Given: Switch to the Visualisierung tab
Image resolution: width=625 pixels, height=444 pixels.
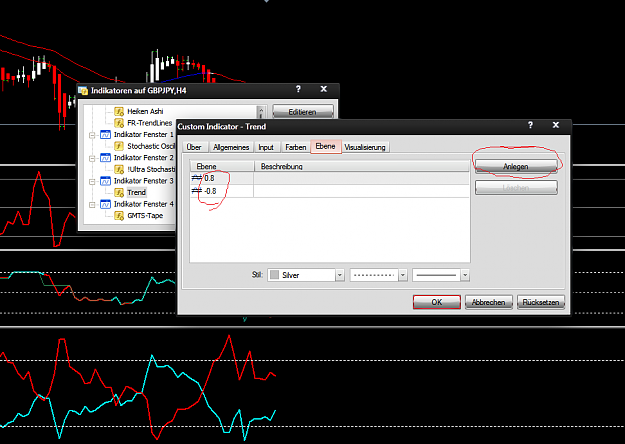Looking at the screenshot, I should (x=365, y=147).
